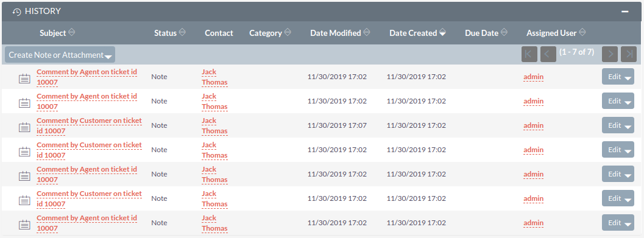Open admin user link in second row

[x=534, y=101]
